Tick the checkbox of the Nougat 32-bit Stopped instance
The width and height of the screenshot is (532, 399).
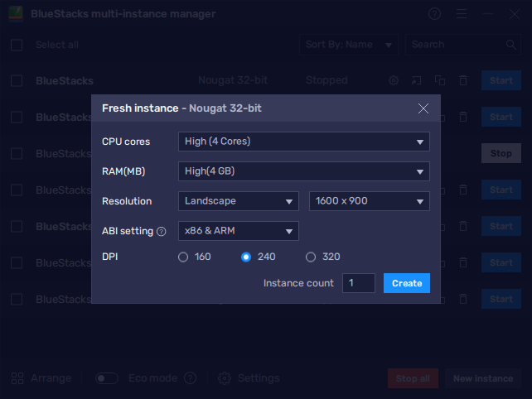[17, 81]
